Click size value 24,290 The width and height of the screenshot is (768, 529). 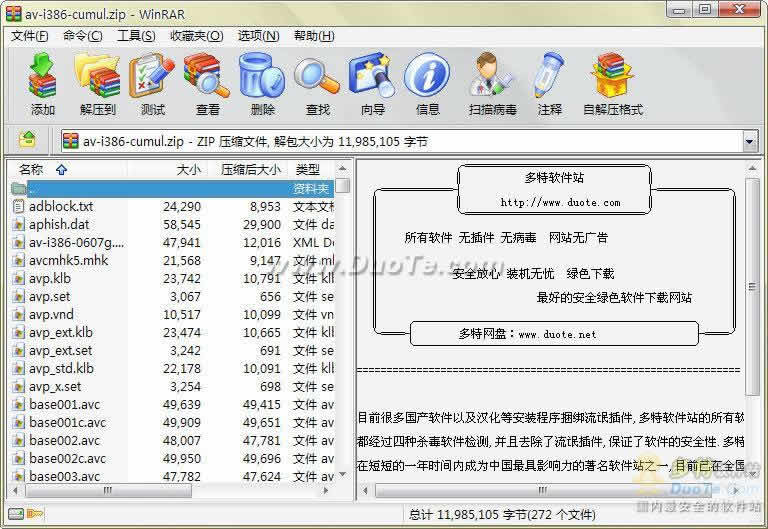182,206
